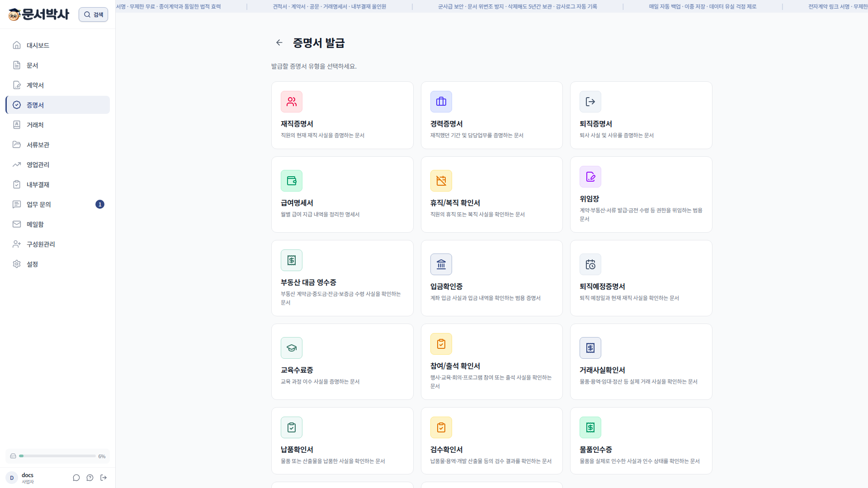Select the 휴직/복직 확인서 calendar icon
Screen dimensions: 868x488
coord(441,181)
